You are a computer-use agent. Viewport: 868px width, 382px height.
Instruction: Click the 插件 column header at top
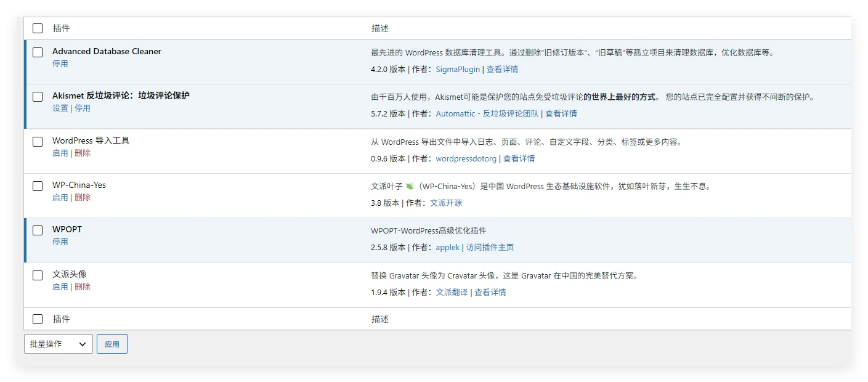(x=61, y=28)
